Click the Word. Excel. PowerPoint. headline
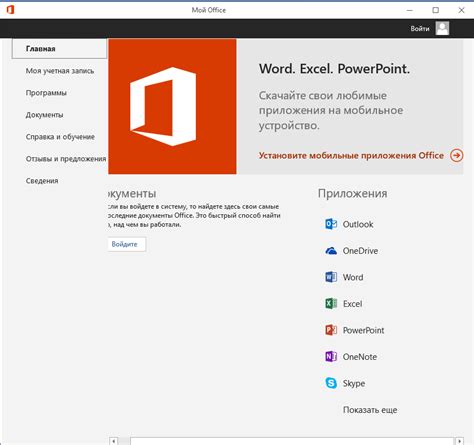This screenshot has width=474, height=445. [x=334, y=69]
